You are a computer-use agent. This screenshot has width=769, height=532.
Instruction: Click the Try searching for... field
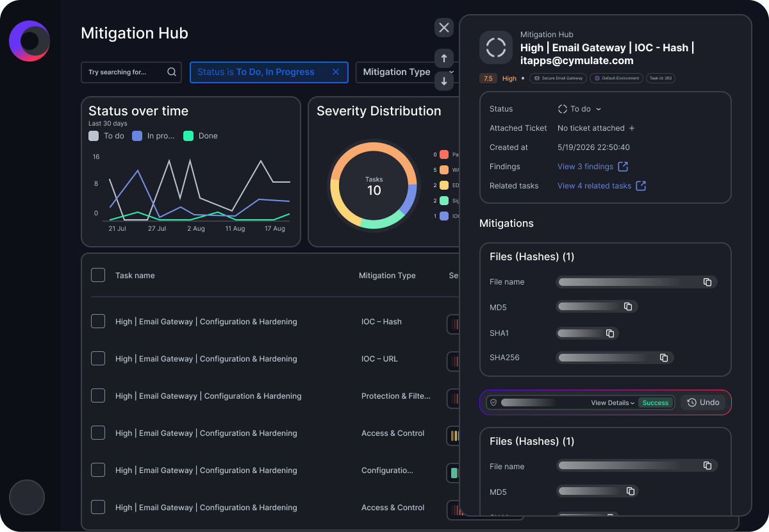pos(131,72)
